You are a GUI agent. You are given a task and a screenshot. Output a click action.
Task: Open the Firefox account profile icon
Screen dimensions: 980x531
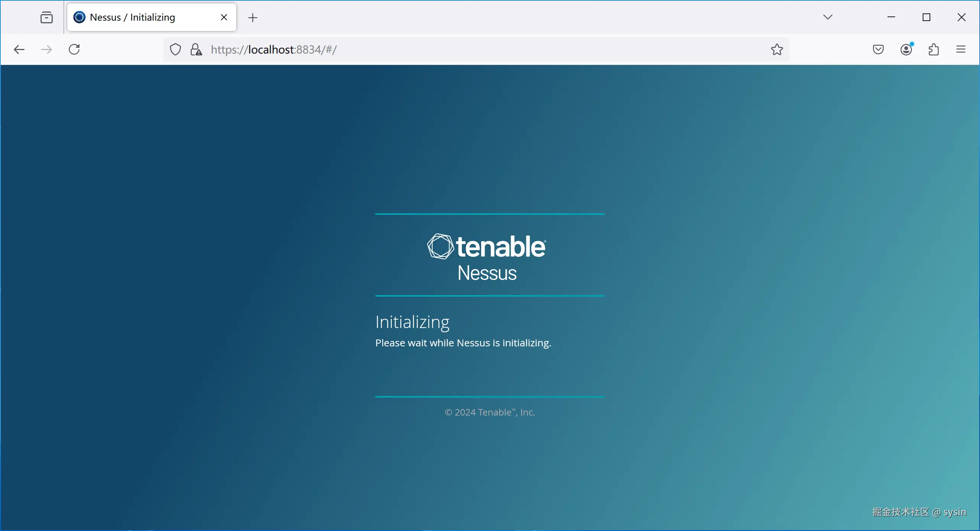coord(906,49)
